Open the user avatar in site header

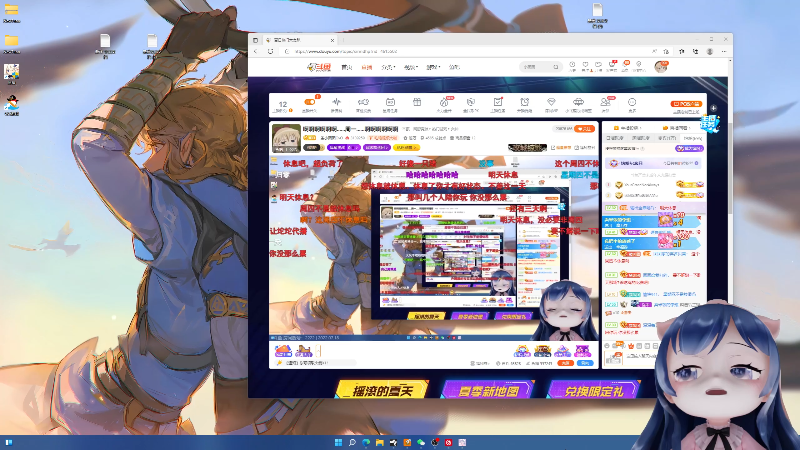pyautogui.click(x=661, y=67)
